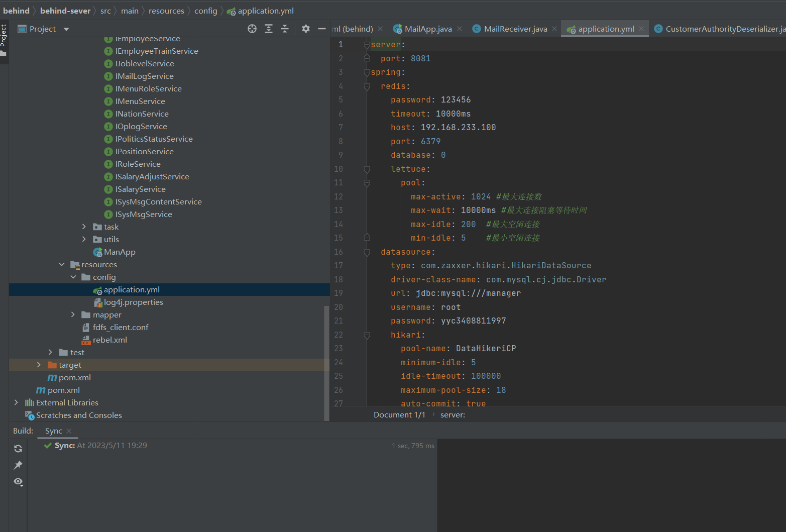
Task: Select IMenuRoleService interface
Action: coord(143,88)
